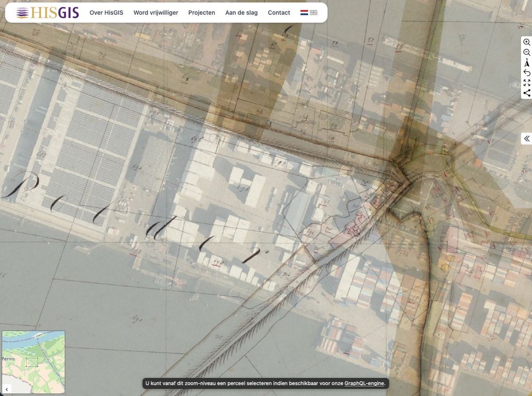Click parcel label 59 near top
The height and width of the screenshot is (396, 532).
(335, 44)
